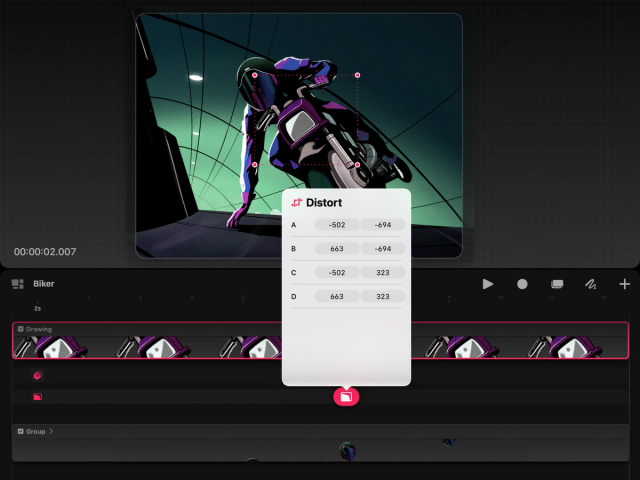
Task: Select the top-right distort handle on canvas
Action: click(358, 75)
